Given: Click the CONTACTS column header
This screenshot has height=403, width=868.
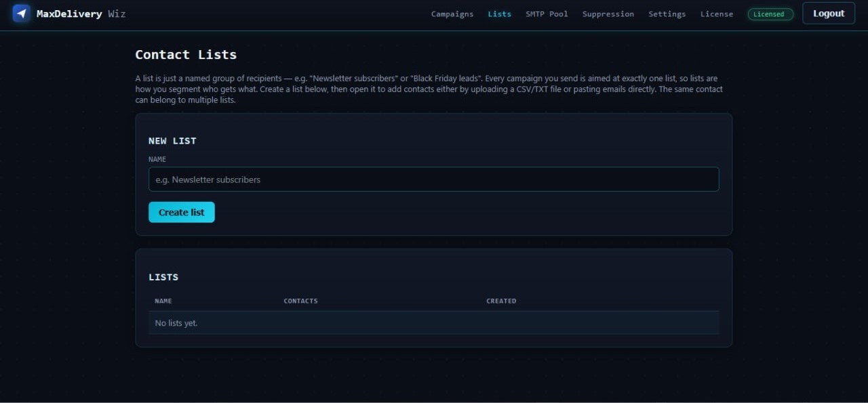Looking at the screenshot, I should (x=300, y=301).
